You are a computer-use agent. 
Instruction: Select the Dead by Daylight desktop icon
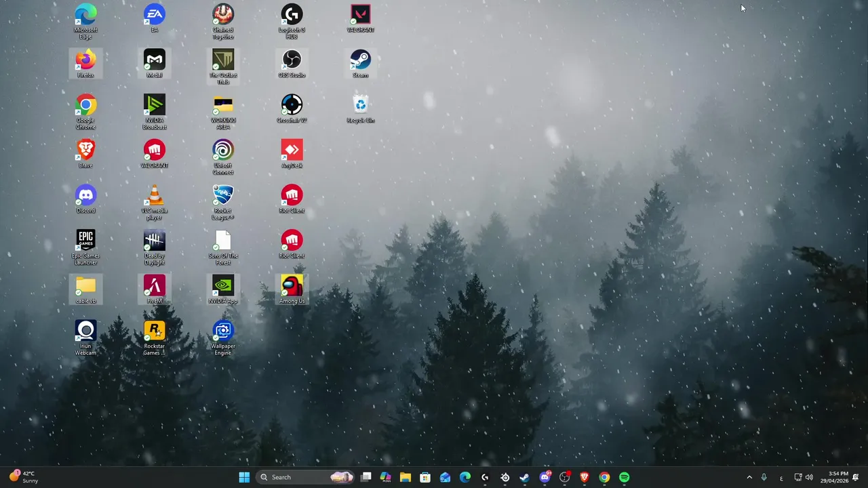coord(155,247)
